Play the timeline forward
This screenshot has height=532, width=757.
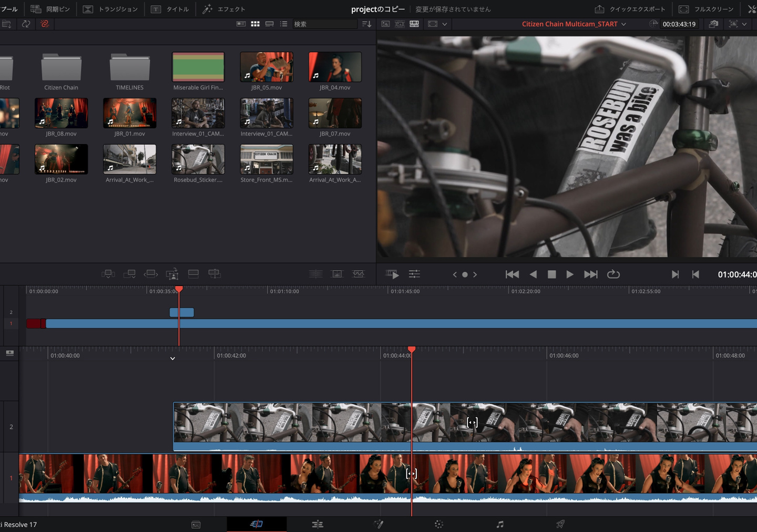[570, 274]
